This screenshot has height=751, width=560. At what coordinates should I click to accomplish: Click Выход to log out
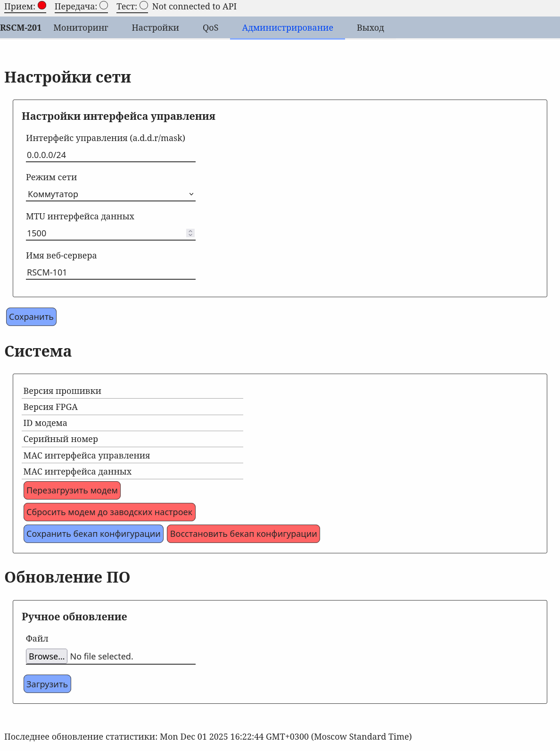(370, 28)
